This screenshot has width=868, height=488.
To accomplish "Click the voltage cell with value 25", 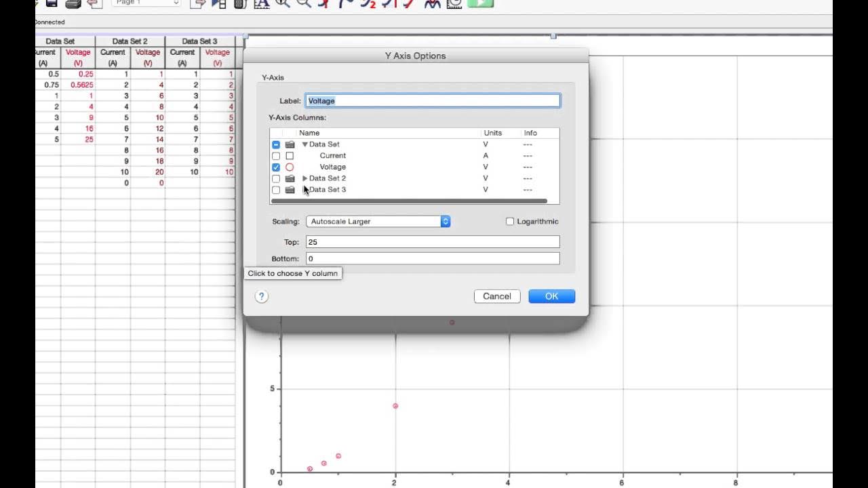I will pyautogui.click(x=78, y=140).
